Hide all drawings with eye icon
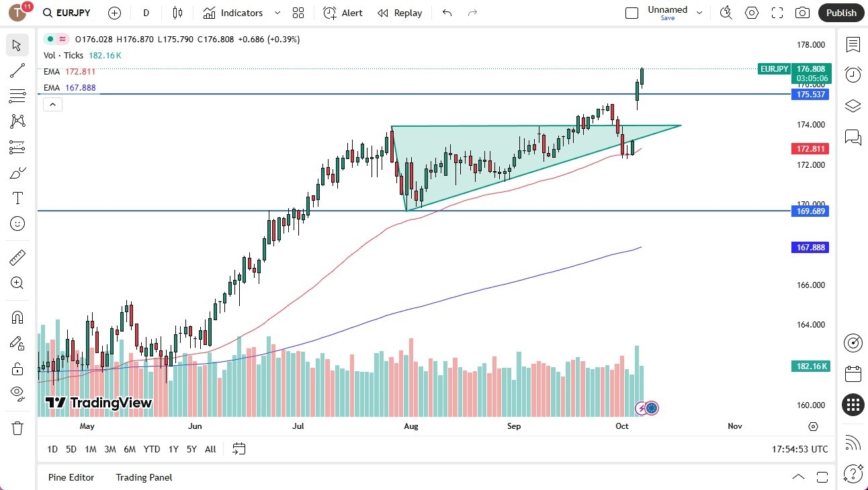The image size is (868, 490). [17, 393]
